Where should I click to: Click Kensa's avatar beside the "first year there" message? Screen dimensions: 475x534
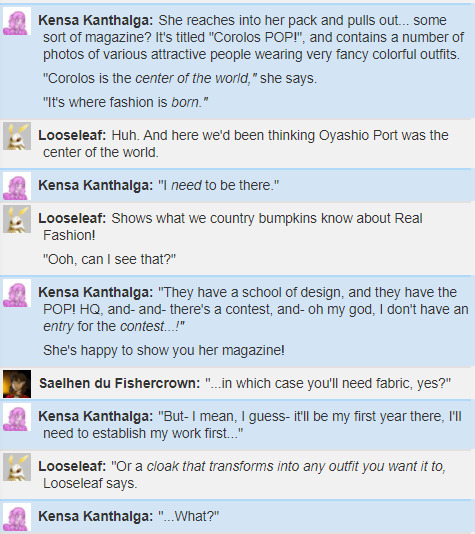tap(17, 417)
